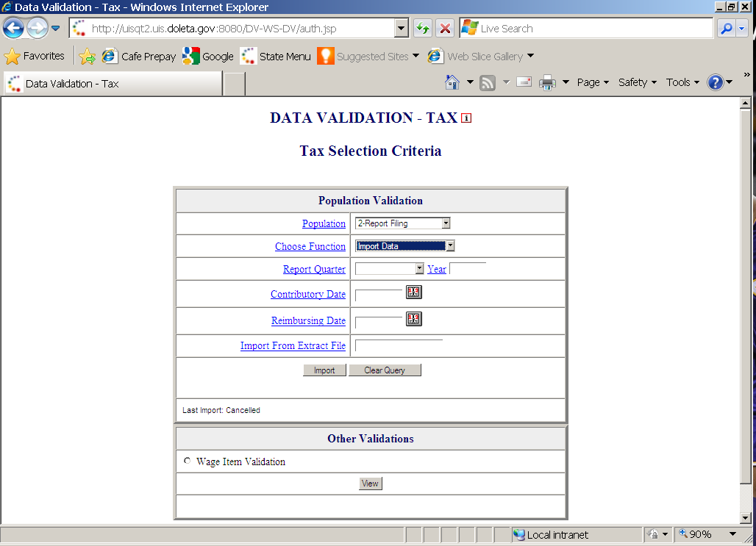
Task: Open the Favorites star button
Action: click(x=35, y=56)
